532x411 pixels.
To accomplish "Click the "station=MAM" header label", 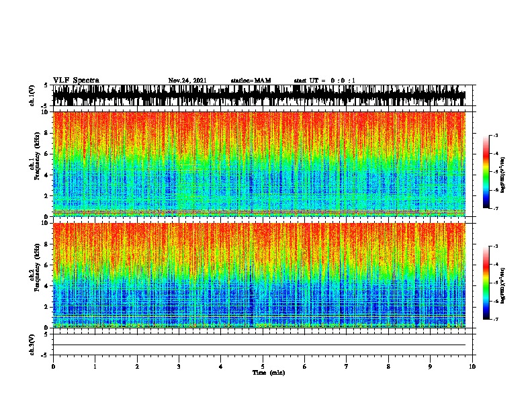I will pos(251,81).
